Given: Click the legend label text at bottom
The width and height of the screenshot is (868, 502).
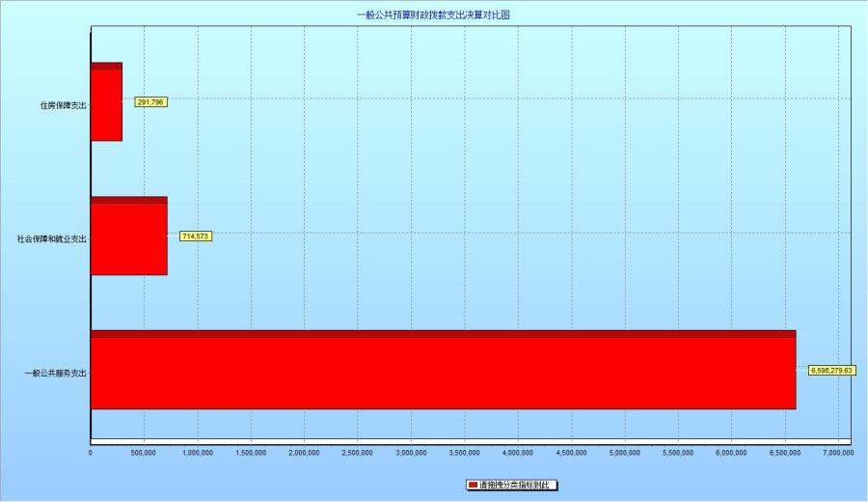Looking at the screenshot, I should (517, 485).
